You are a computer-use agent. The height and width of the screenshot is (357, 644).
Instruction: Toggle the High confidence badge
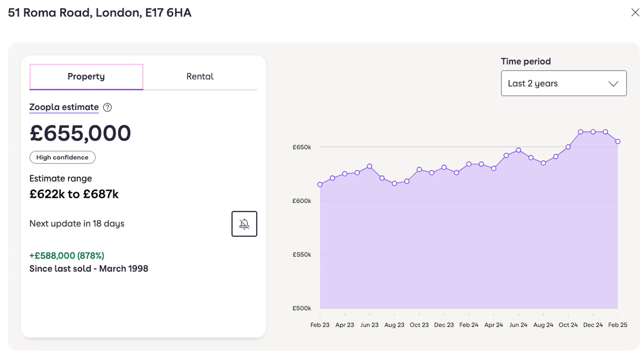coord(62,157)
